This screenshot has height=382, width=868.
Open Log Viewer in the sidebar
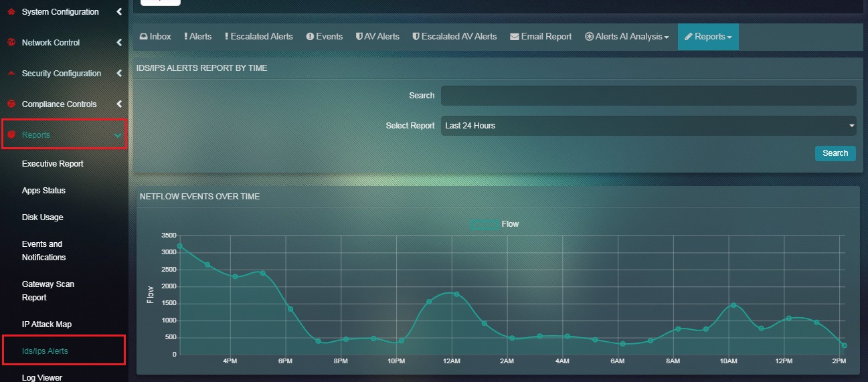point(42,377)
